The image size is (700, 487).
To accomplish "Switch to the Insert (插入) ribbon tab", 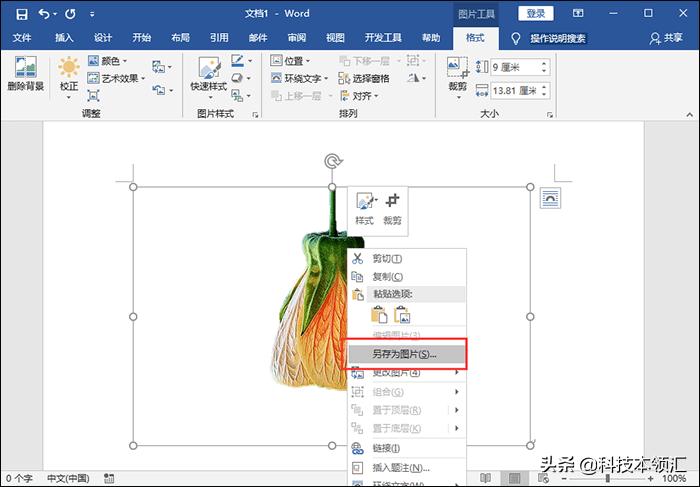I will coord(64,38).
